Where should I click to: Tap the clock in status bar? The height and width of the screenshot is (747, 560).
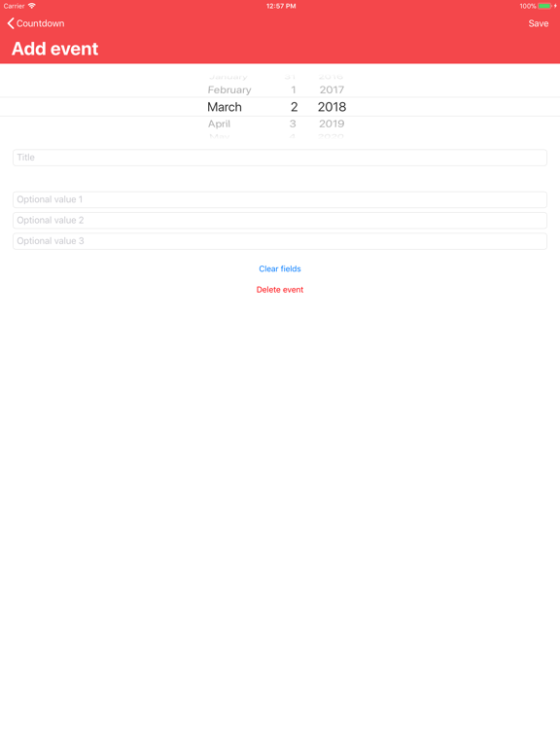click(281, 6)
